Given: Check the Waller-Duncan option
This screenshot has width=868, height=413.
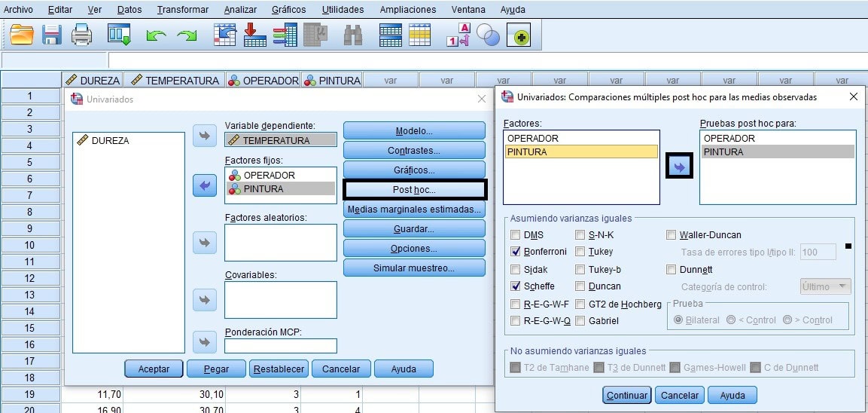Looking at the screenshot, I should [x=671, y=235].
